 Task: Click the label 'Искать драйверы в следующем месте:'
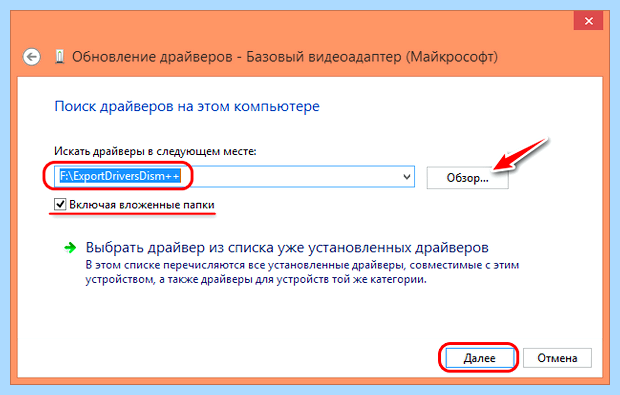tap(155, 151)
